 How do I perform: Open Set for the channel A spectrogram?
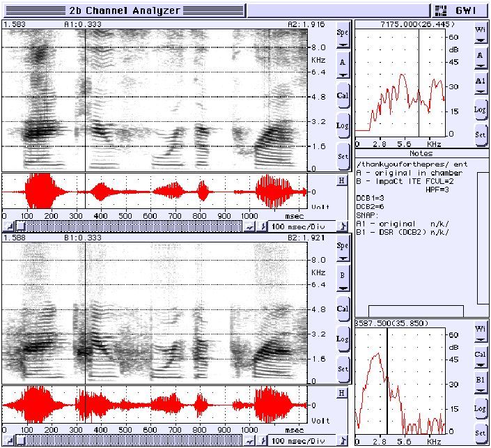point(343,155)
